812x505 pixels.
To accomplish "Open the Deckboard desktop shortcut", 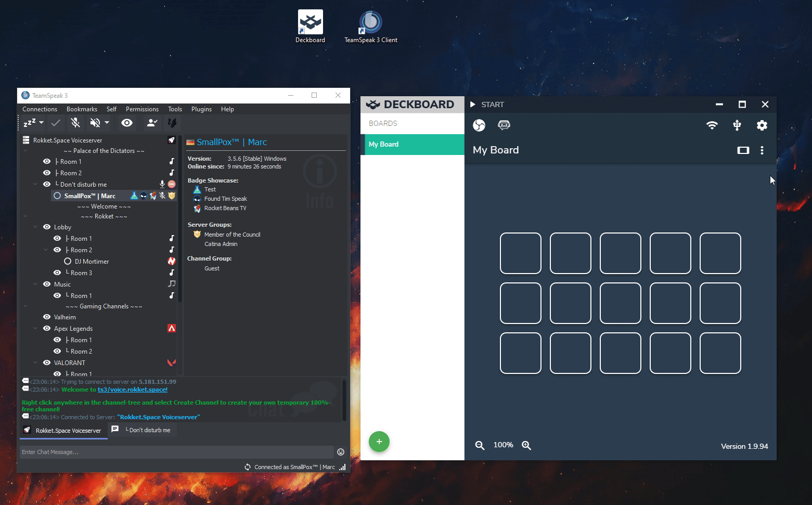I will click(311, 27).
